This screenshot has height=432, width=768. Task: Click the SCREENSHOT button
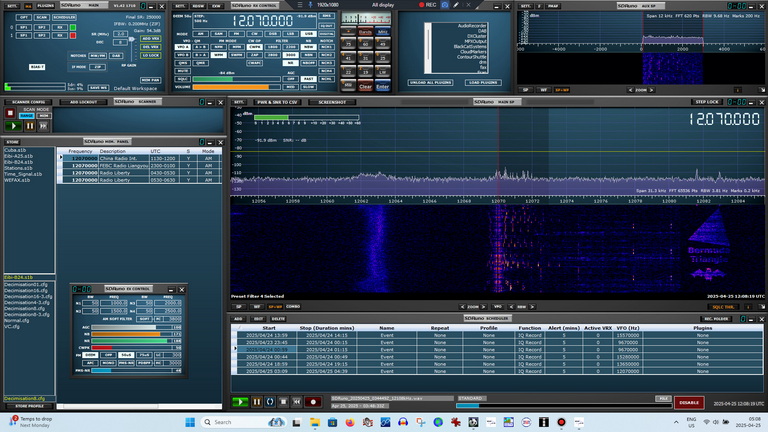330,101
